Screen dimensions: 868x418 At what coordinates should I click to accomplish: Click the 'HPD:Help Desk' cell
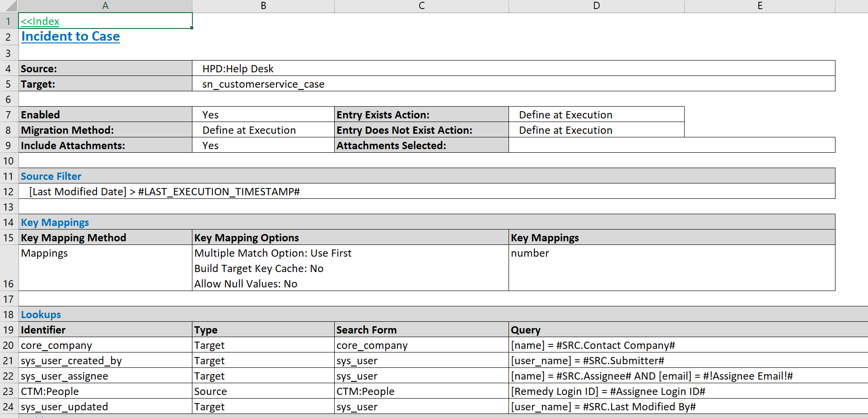pyautogui.click(x=513, y=69)
